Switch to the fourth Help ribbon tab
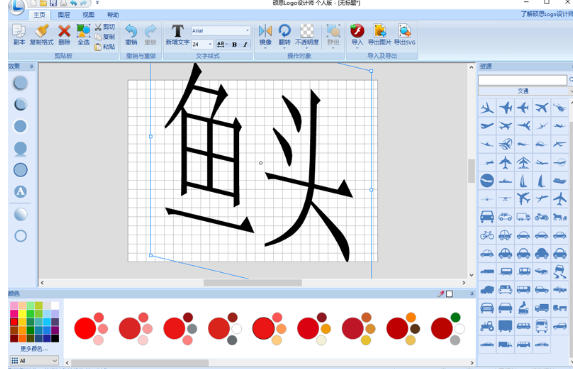 (x=113, y=15)
